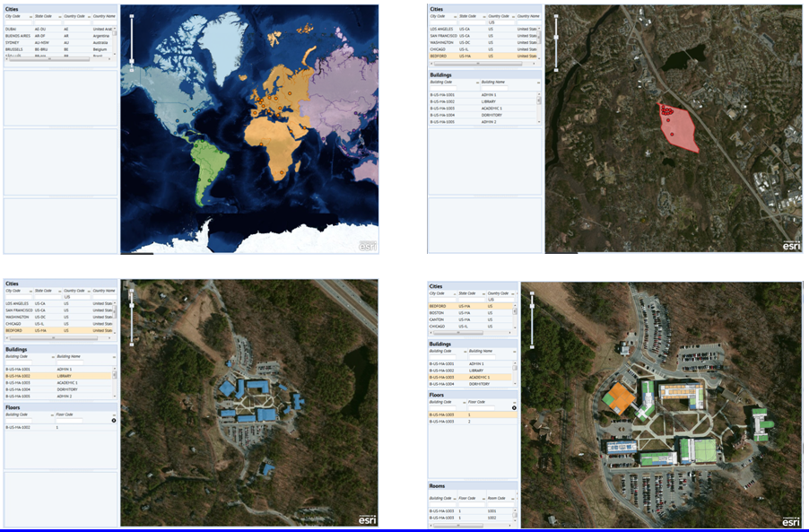Click esri logo on the red campus map
Screen dimensions: 809x532
pos(791,245)
